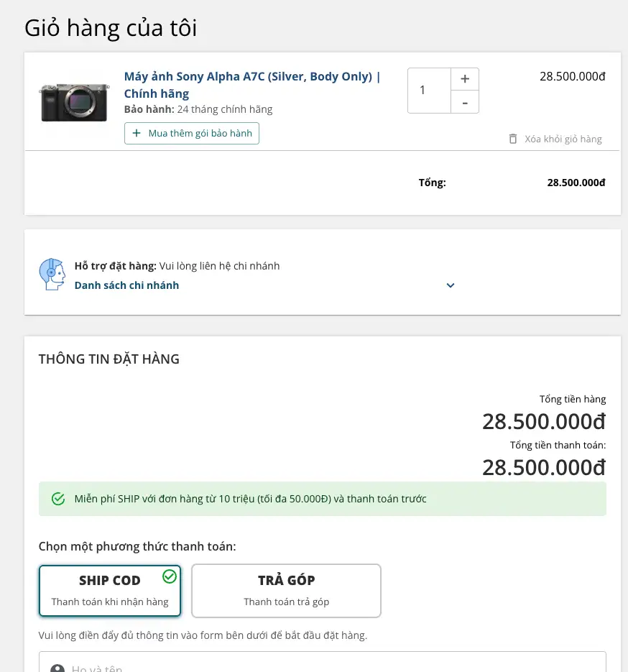The height and width of the screenshot is (672, 628).
Task: Click 'Giỏ hàng của tôi' heading
Action: (111, 28)
